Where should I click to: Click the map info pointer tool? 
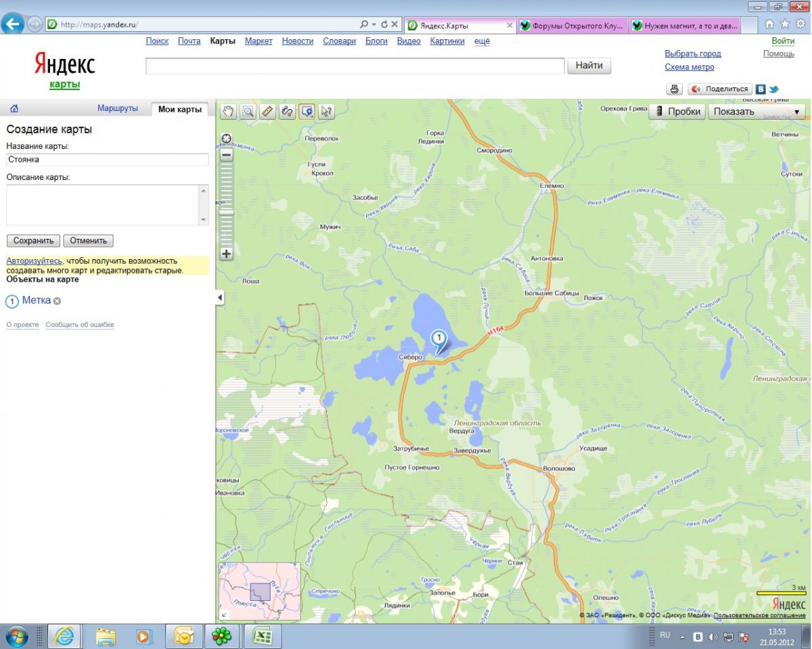click(x=327, y=112)
